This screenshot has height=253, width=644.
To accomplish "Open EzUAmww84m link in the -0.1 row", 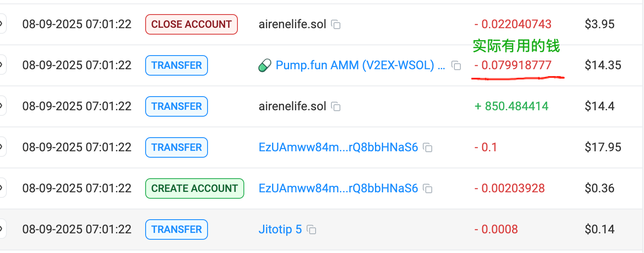I will click(x=338, y=147).
